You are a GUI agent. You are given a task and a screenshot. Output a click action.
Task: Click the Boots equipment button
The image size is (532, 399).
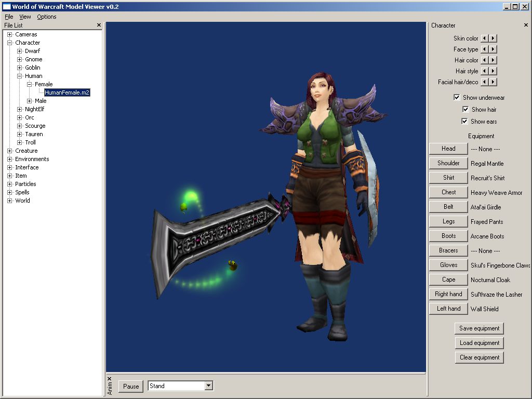tap(448, 236)
